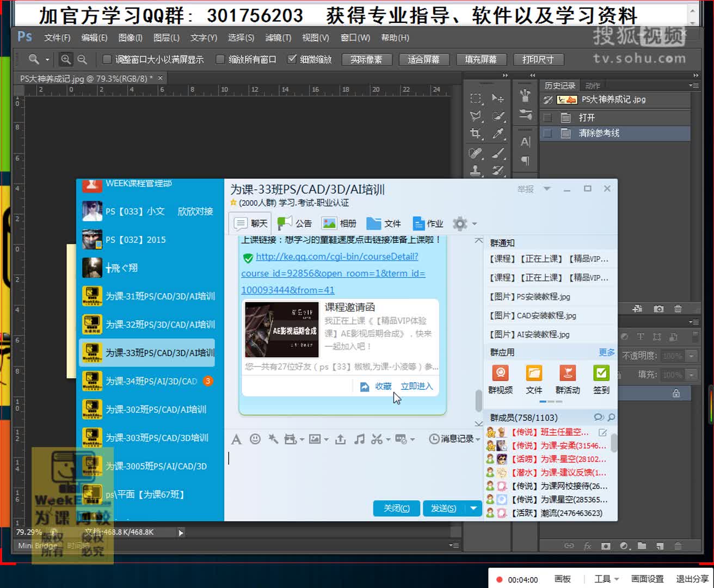Select the Rectangular Marquee tool in Photoshop
The width and height of the screenshot is (714, 588).
click(476, 98)
